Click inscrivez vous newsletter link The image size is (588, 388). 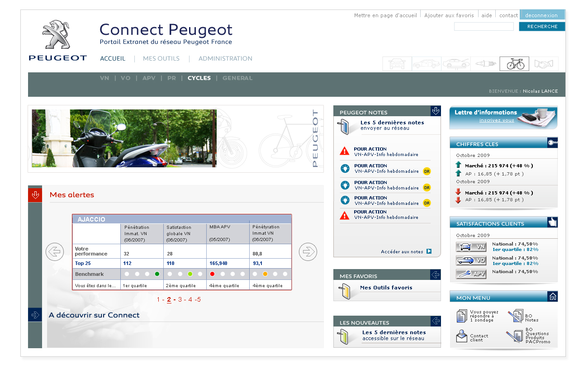click(497, 120)
